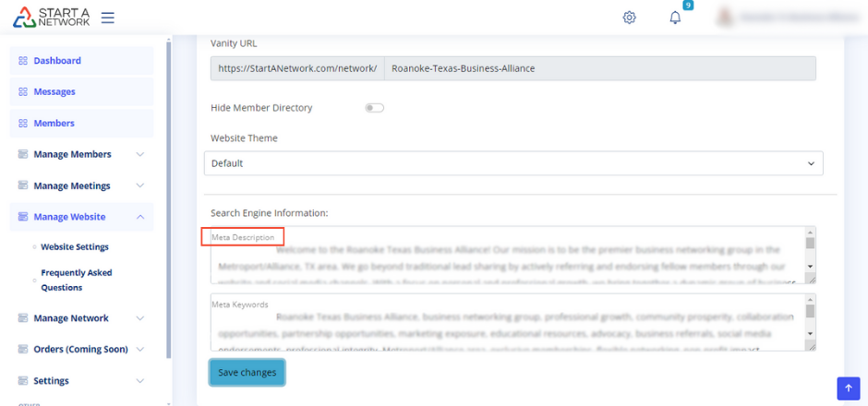Click the Dashboard grid icon
This screenshot has height=406, width=868.
(23, 61)
